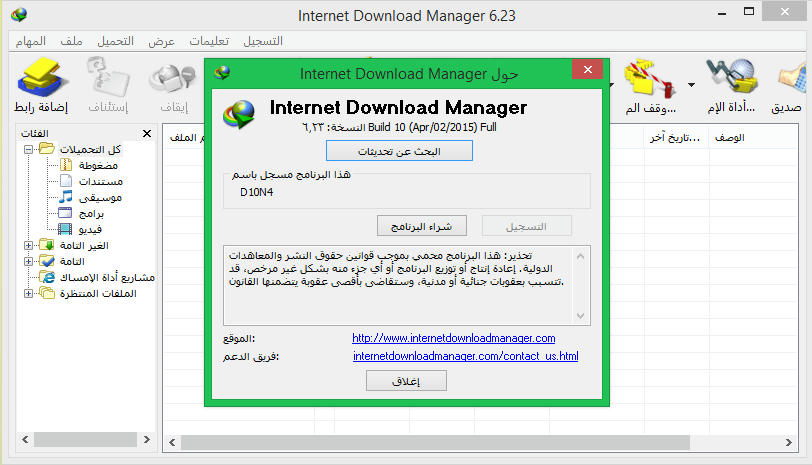Click left arrow of download list scrollbar
This screenshot has height=465, width=812.
click(172, 442)
